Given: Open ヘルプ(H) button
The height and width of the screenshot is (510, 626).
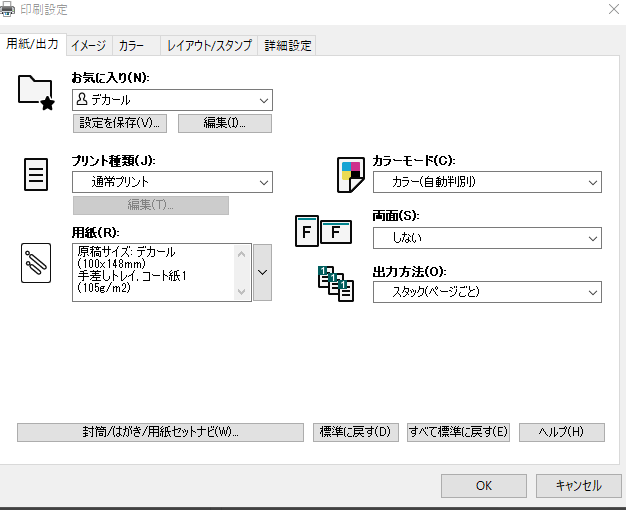Looking at the screenshot, I should [x=562, y=432].
